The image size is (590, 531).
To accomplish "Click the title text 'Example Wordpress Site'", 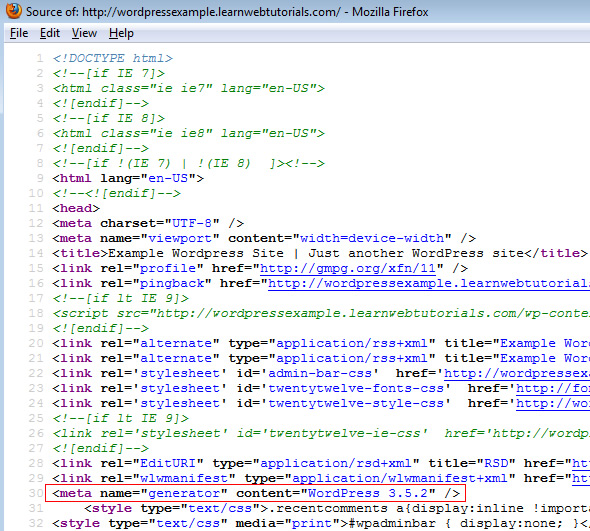I will click(196, 253).
